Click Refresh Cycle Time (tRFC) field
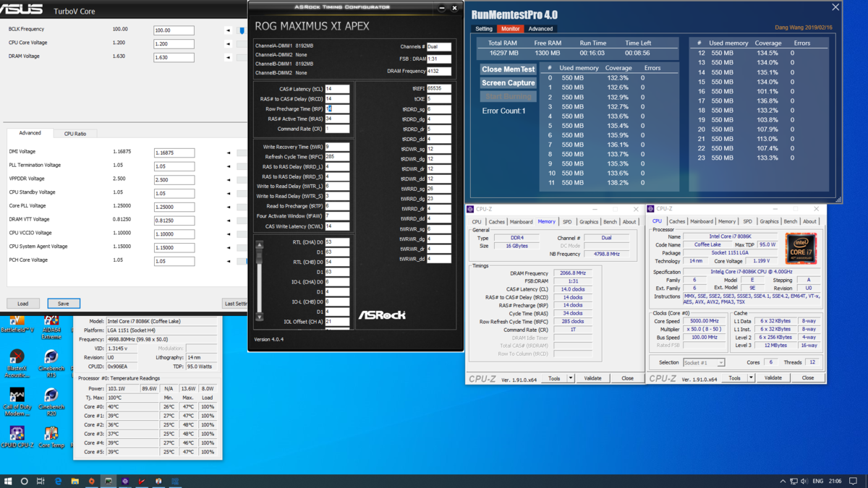Image resolution: width=868 pixels, height=488 pixels. pyautogui.click(x=337, y=157)
